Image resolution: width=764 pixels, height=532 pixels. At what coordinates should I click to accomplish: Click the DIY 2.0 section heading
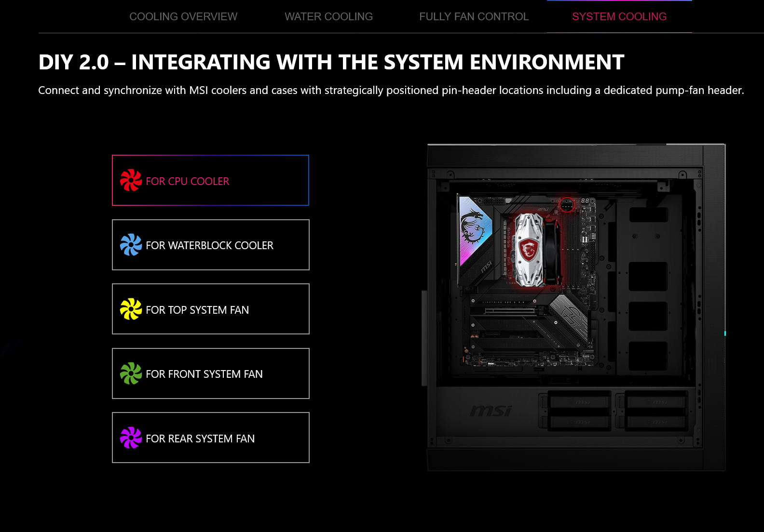(x=331, y=62)
